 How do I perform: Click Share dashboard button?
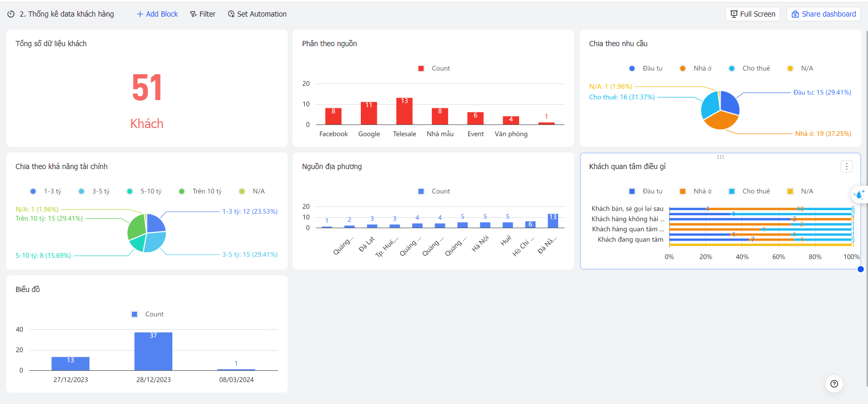[823, 14]
